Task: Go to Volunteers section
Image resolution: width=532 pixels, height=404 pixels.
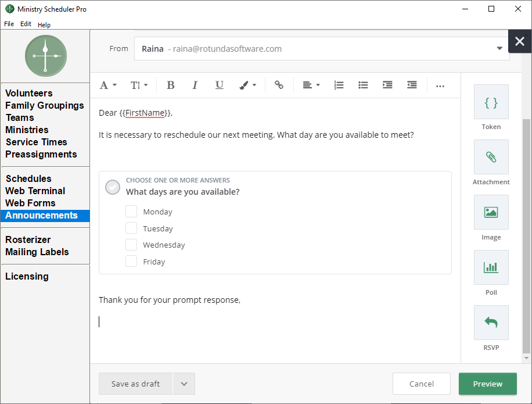Action: pyautogui.click(x=29, y=93)
